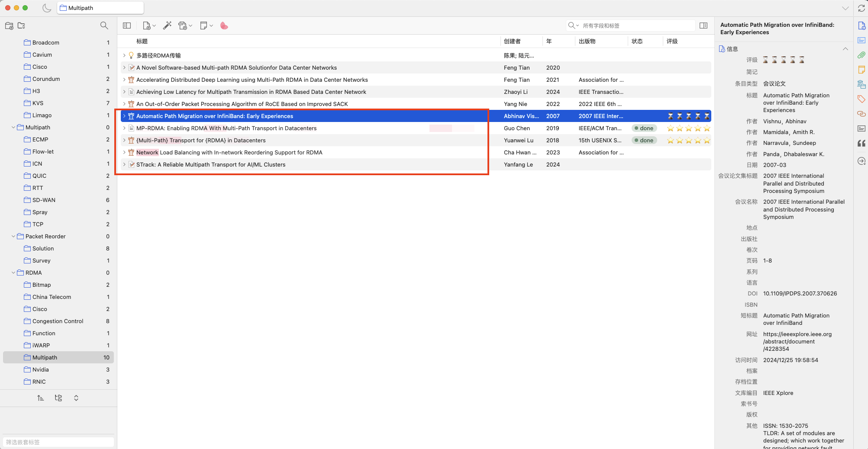The image size is (868, 449).
Task: Open the new note dropdown arrow
Action: [211, 26]
